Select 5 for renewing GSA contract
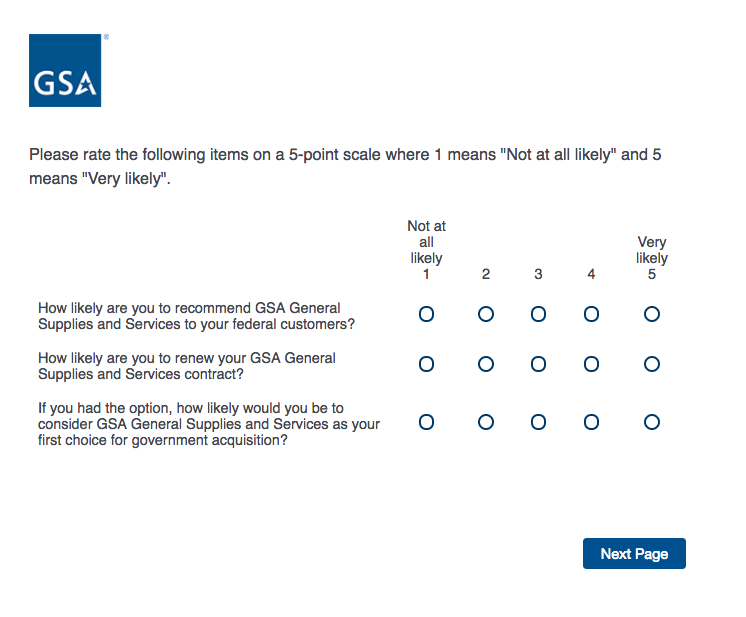 pyautogui.click(x=652, y=364)
